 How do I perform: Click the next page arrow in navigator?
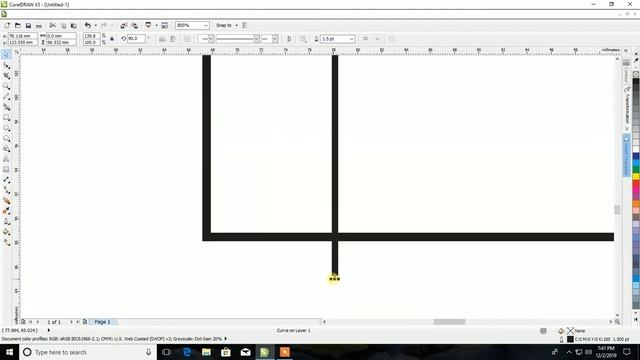71,322
